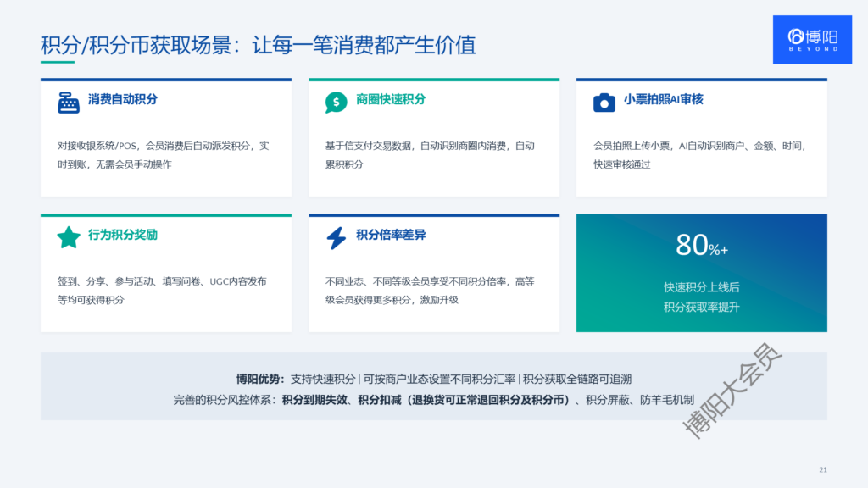Click description starting 基于信支付交易数据
Viewport: 868px width, 488px height.
point(430,155)
